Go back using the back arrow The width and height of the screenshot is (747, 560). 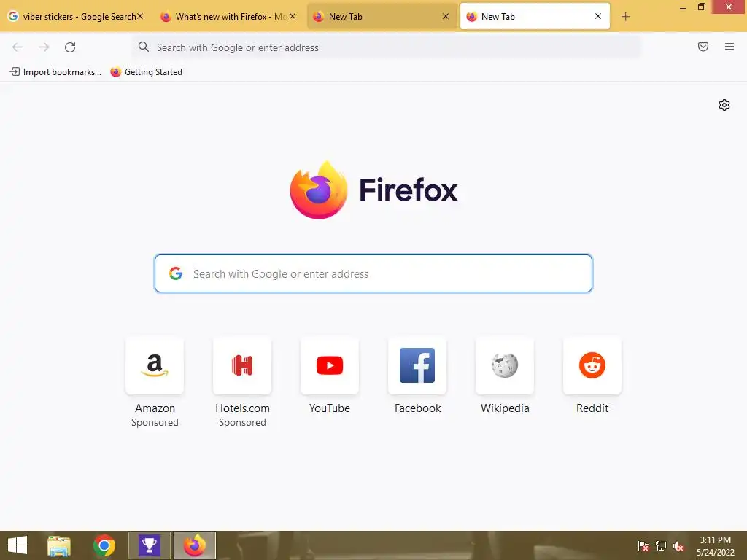pyautogui.click(x=18, y=47)
